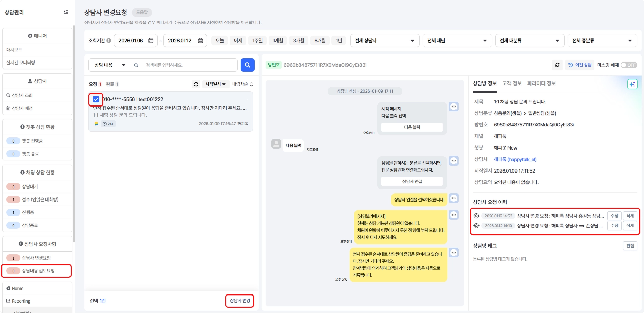Click the 상담사 연결 chat reply button

click(412, 181)
